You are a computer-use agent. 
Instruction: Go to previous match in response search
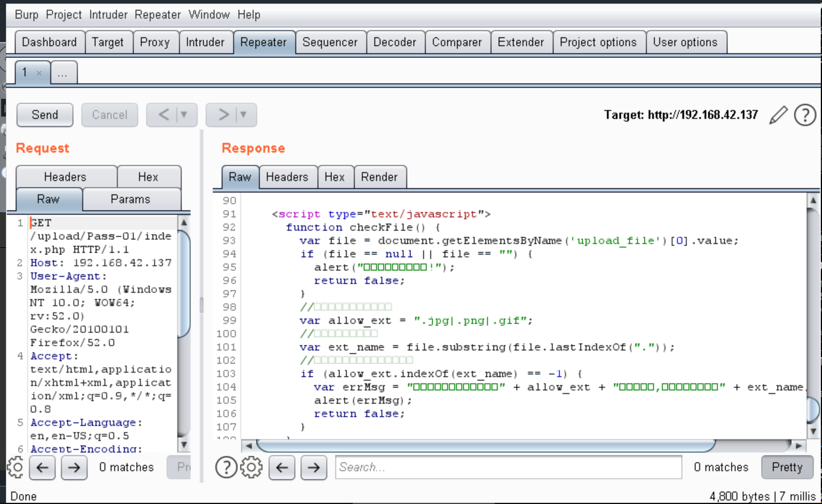point(282,467)
